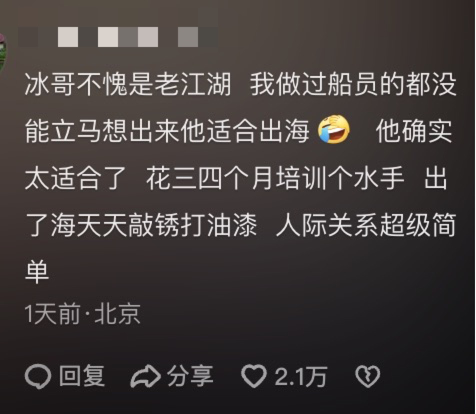The width and height of the screenshot is (476, 414).
Task: Click the 1天前 timestamp
Action: [52, 314]
